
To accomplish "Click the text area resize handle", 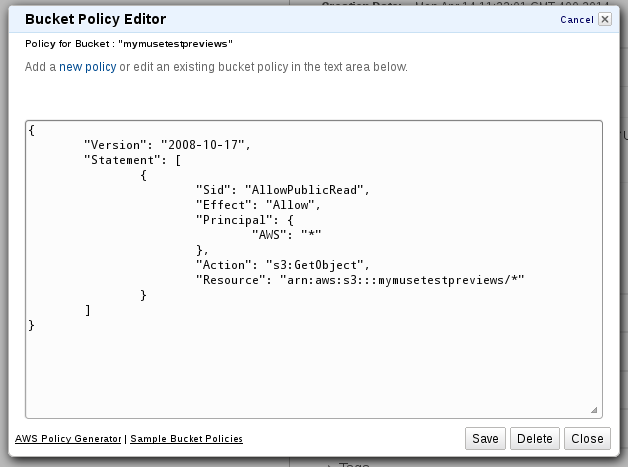I will pos(594,409).
